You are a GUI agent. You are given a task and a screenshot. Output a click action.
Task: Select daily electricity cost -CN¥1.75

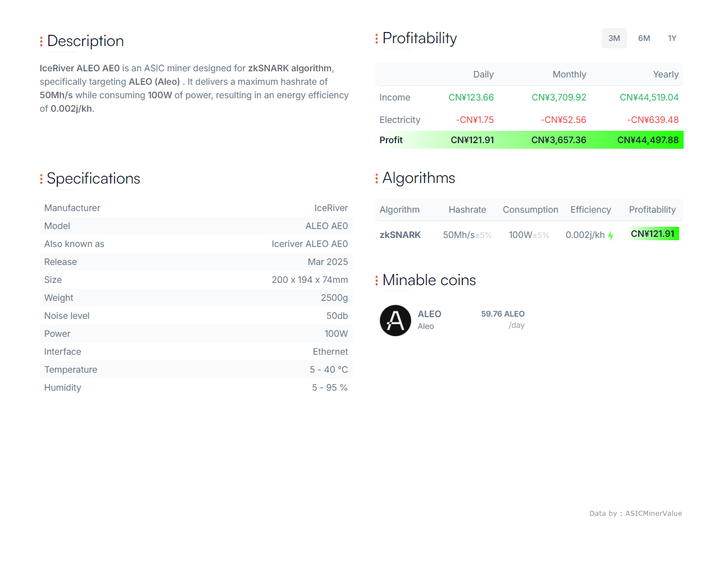475,120
